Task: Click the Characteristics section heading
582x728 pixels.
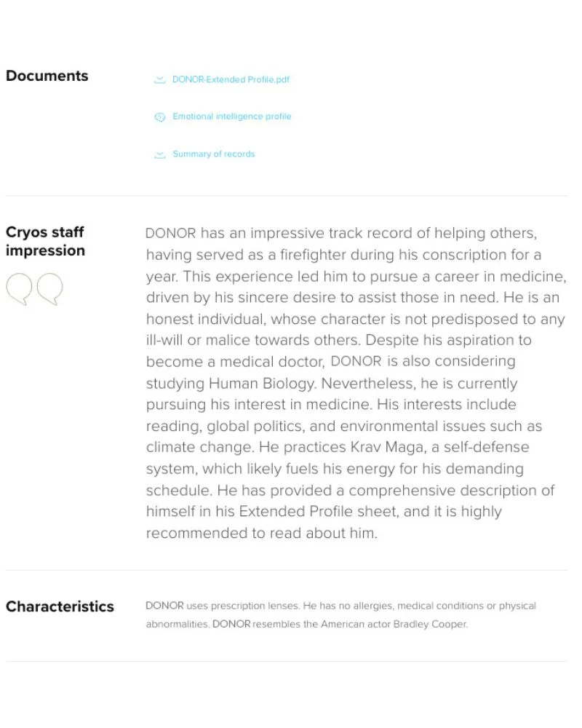Action: pyautogui.click(x=60, y=606)
